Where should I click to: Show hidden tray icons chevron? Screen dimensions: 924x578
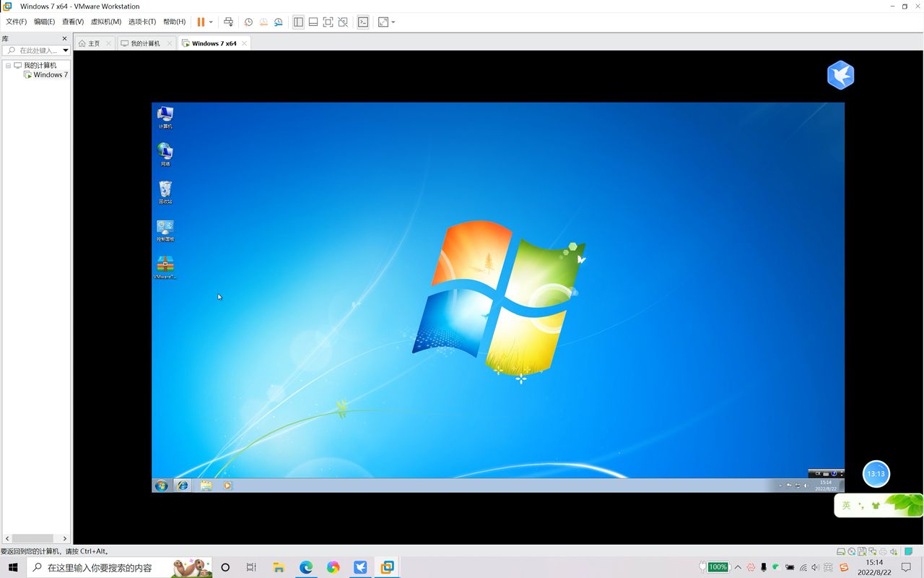(x=738, y=568)
